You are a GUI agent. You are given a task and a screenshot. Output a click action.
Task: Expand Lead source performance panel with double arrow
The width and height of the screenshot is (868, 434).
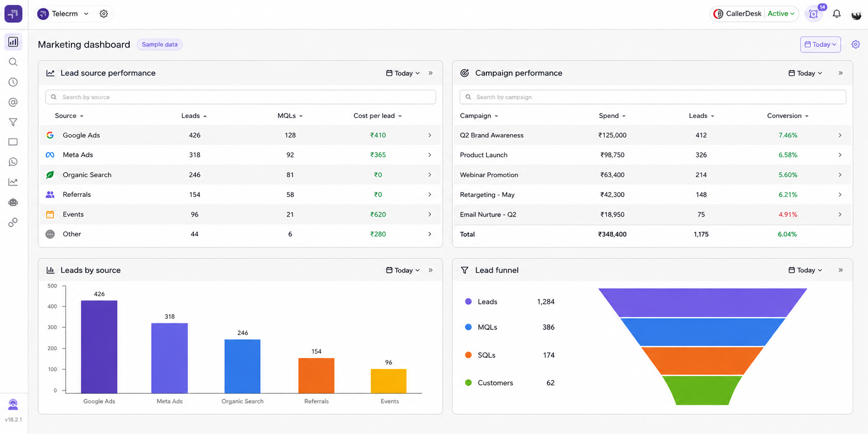[431, 73]
